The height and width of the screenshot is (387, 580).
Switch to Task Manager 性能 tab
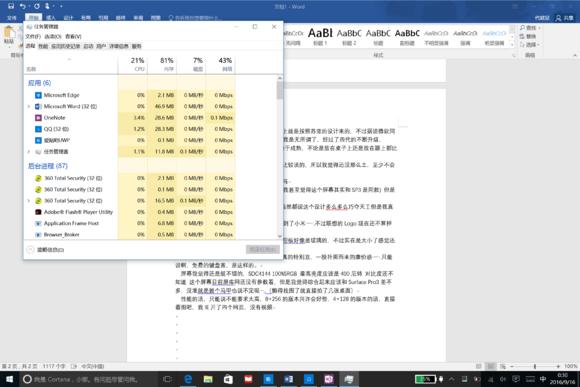coord(43,46)
